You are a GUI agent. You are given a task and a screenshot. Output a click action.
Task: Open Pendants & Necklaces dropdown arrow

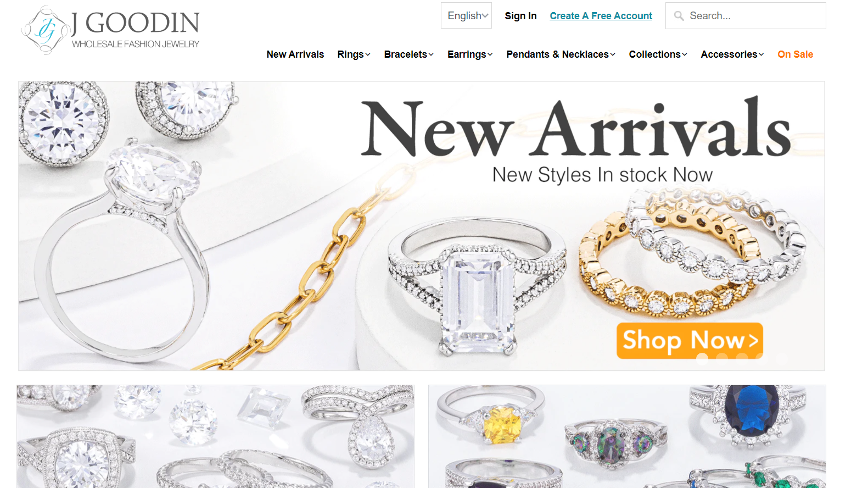click(x=613, y=54)
